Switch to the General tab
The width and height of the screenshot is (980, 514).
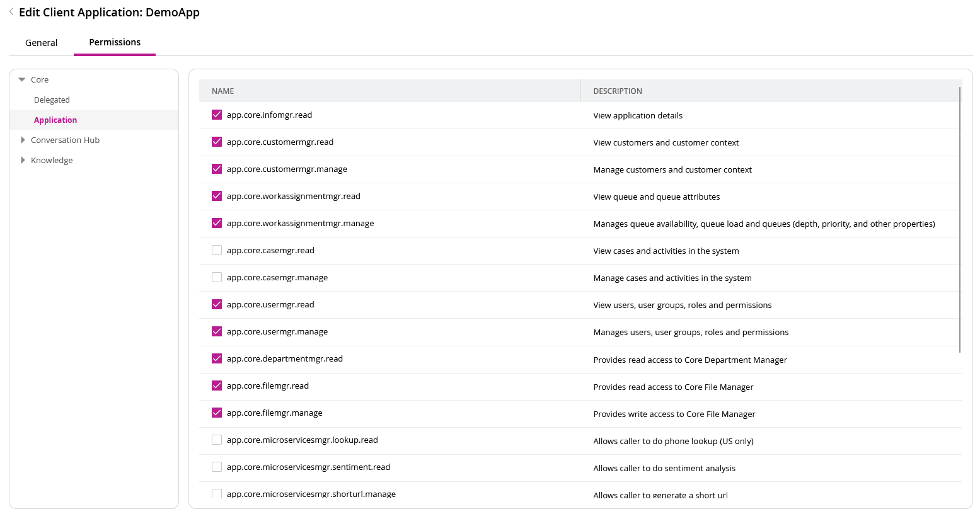[x=41, y=43]
